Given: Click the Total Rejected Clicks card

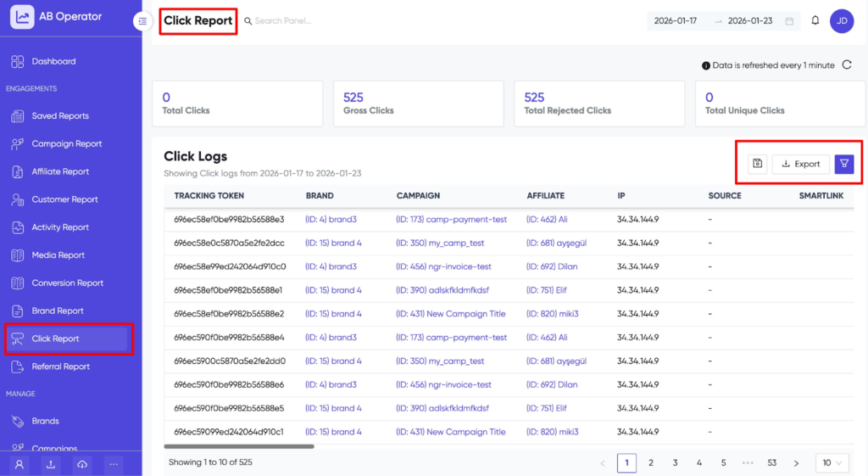Looking at the screenshot, I should [x=599, y=104].
